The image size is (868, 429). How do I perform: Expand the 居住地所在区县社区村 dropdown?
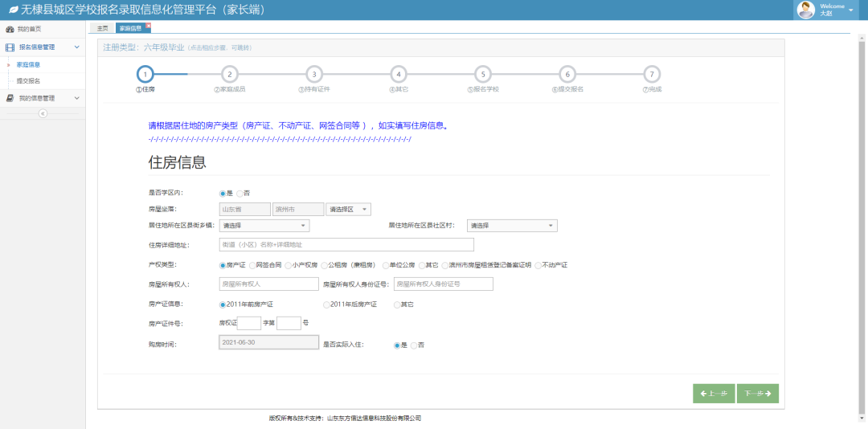pyautogui.click(x=512, y=227)
